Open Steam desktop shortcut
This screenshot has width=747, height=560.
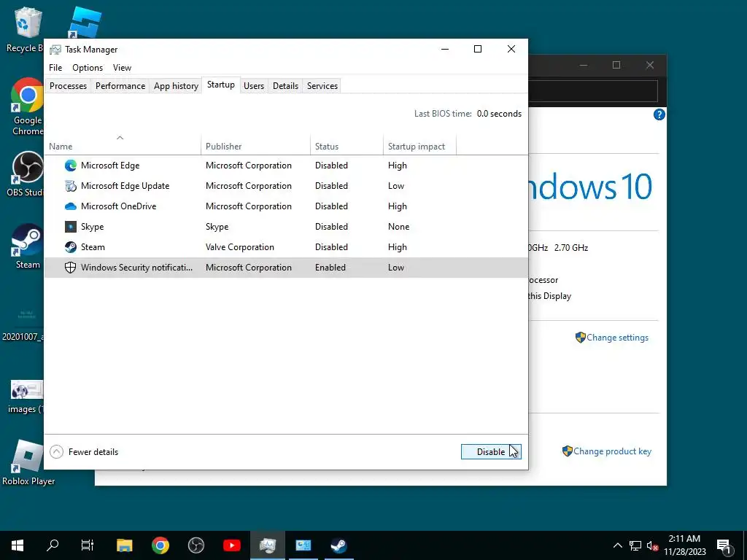(28, 246)
